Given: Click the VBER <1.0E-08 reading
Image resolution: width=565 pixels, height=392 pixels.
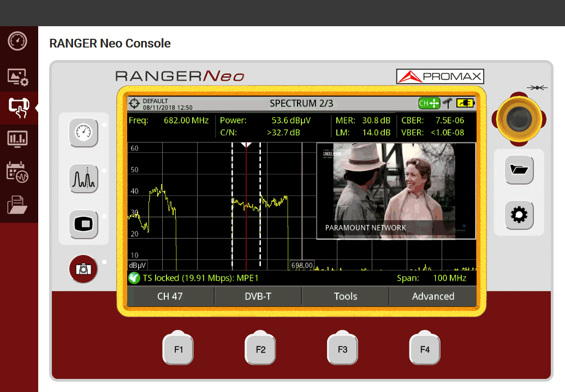Looking at the screenshot, I should coord(447,133).
